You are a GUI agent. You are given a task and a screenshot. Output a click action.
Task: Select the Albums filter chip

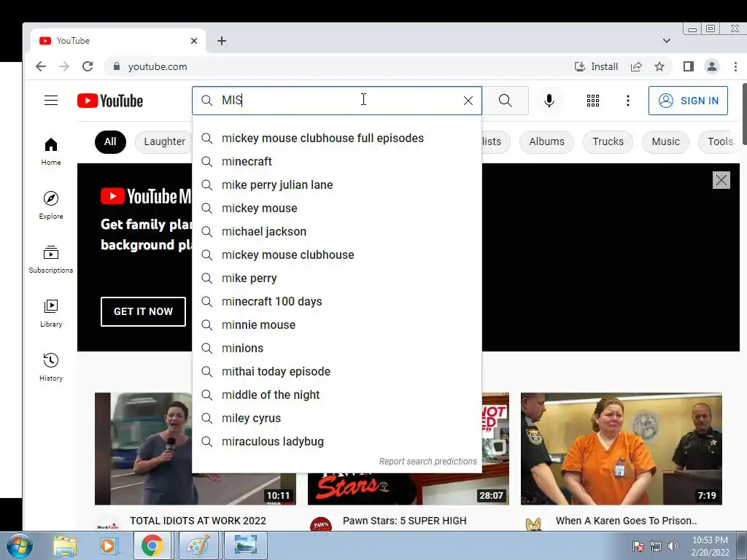(546, 142)
